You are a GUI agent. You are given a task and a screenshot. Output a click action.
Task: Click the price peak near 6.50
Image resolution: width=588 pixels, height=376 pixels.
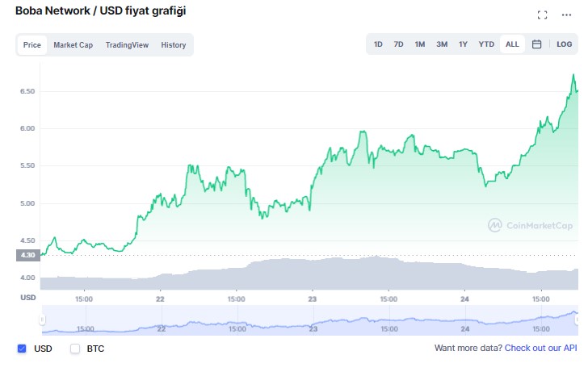(x=573, y=75)
